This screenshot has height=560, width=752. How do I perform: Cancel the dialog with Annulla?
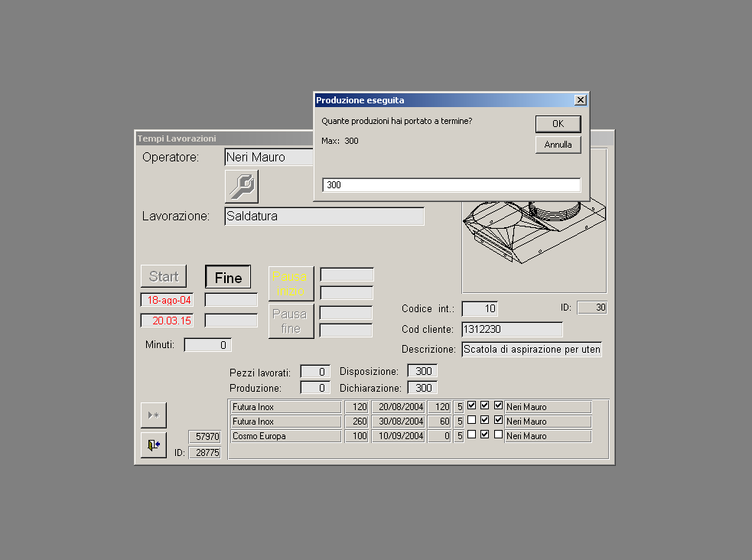(x=558, y=145)
